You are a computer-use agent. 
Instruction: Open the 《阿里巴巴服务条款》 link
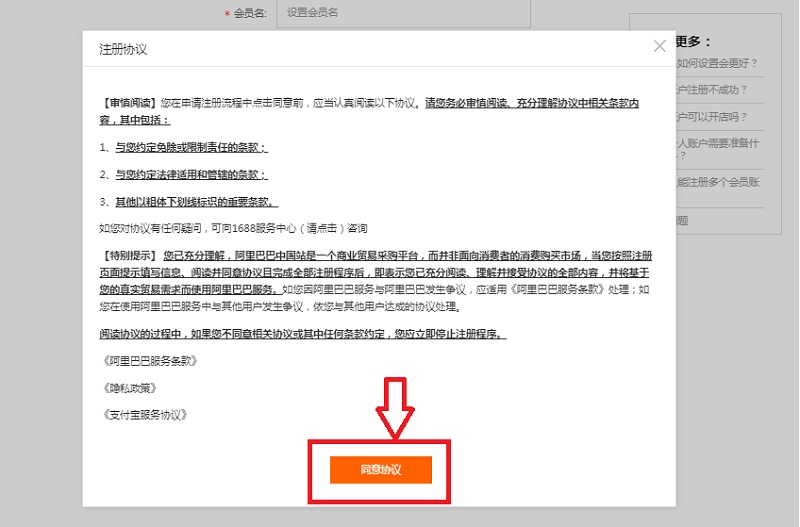click(x=148, y=361)
